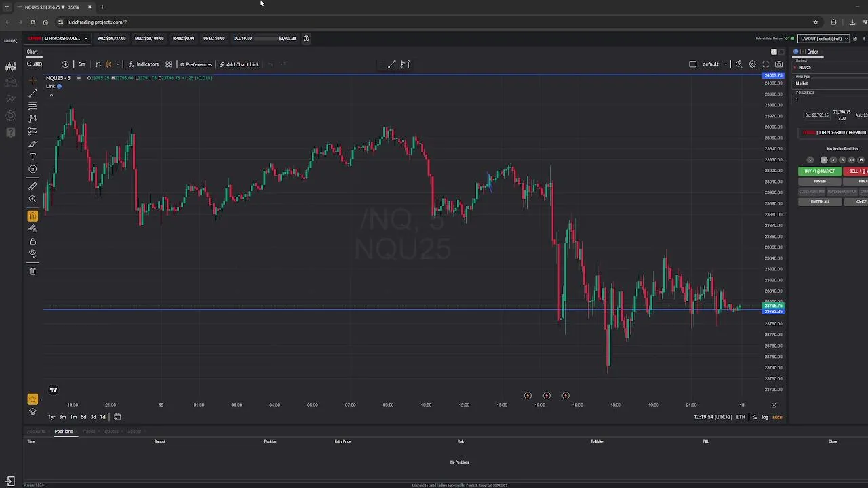Expand the chart style arrow dropdown

click(x=117, y=64)
